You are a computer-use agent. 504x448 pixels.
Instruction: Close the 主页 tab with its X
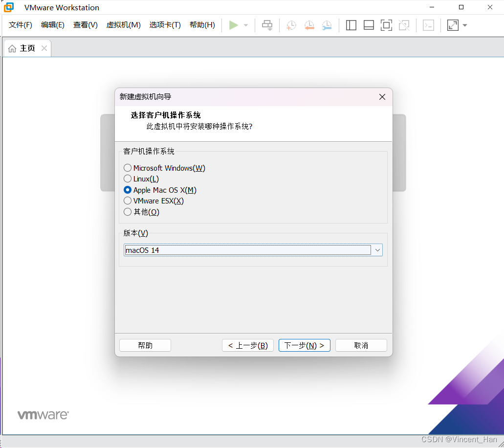(x=44, y=48)
